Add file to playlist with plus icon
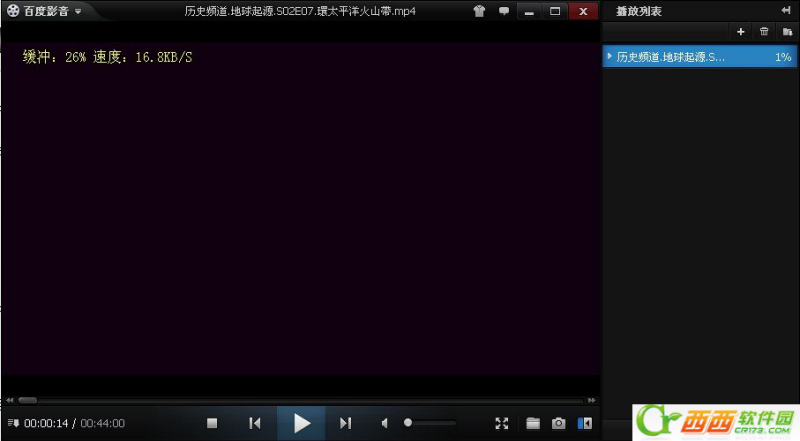Image resolution: width=800 pixels, height=441 pixels. click(741, 32)
